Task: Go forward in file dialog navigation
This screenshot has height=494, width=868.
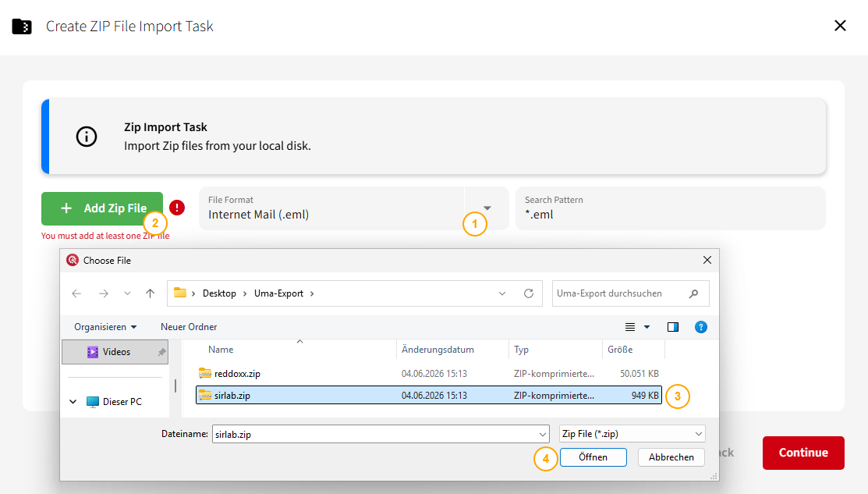Action: coord(104,293)
